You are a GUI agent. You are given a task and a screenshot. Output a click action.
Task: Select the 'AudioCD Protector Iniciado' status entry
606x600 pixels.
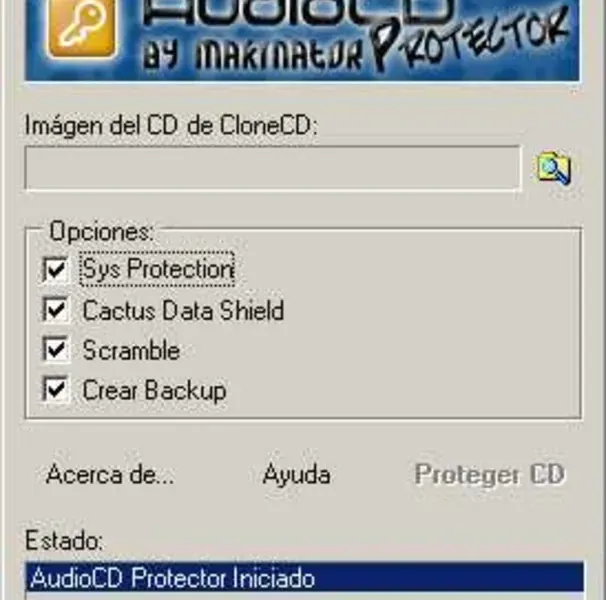304,578
